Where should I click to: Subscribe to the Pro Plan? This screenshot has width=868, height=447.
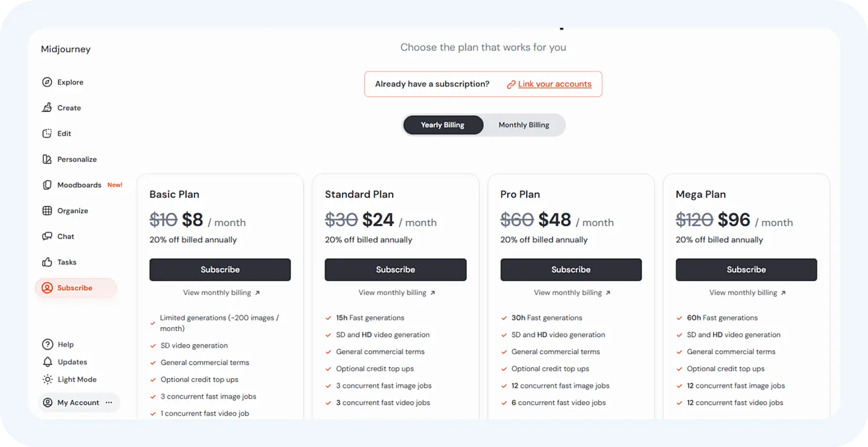coord(571,270)
